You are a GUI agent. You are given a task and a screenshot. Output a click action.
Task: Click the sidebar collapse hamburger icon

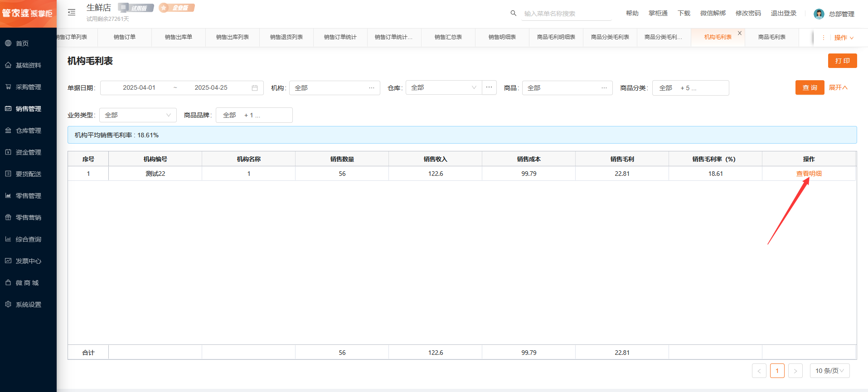click(x=72, y=13)
